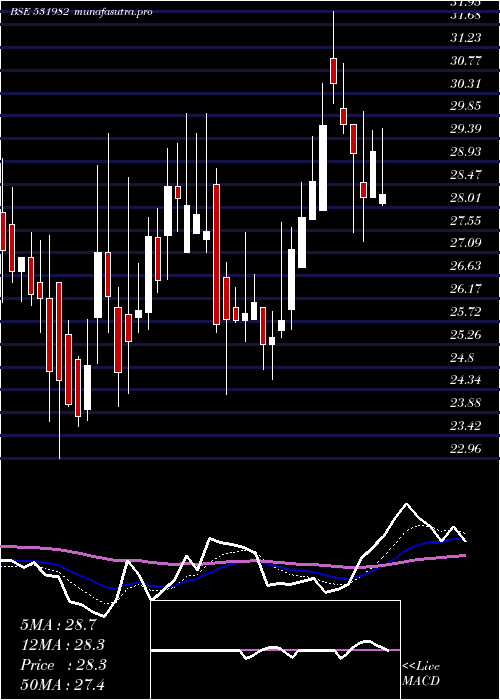Select the 24.34 price axis label

[x=466, y=380]
